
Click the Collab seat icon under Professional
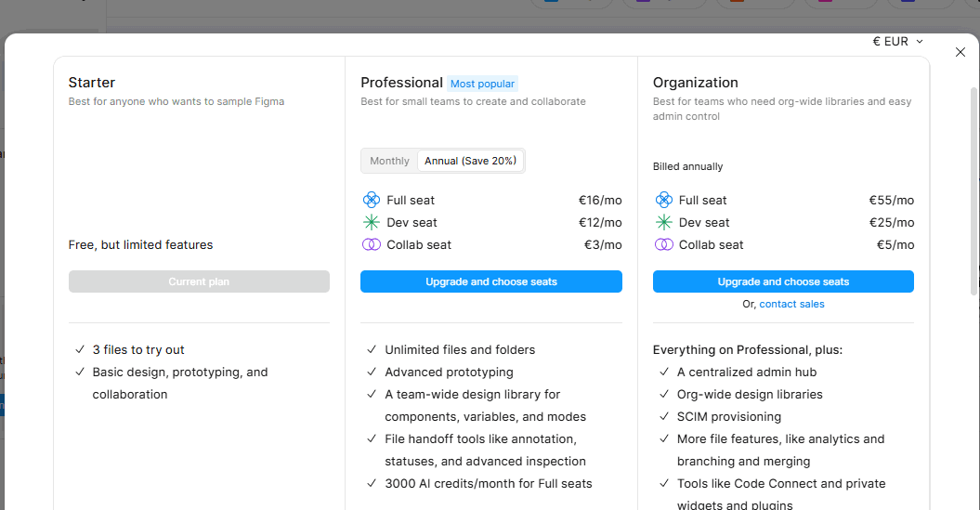[371, 244]
